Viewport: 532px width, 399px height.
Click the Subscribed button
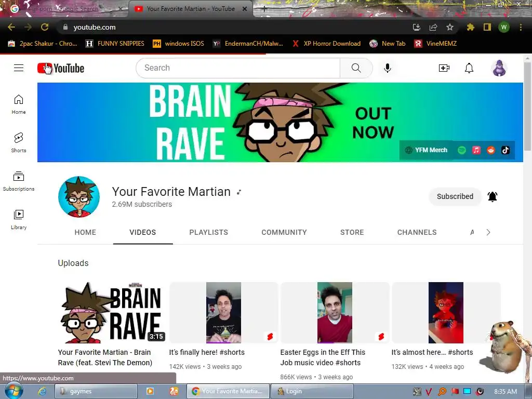tap(455, 196)
